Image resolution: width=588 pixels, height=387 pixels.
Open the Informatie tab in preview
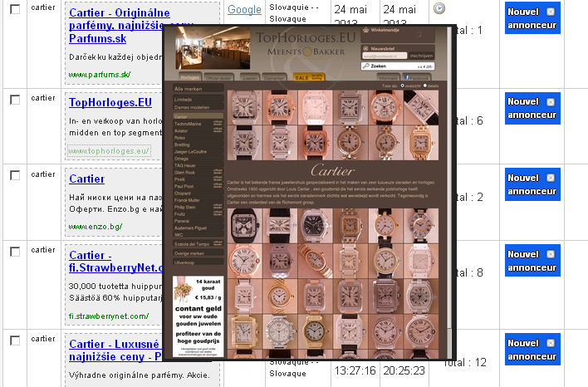(389, 77)
